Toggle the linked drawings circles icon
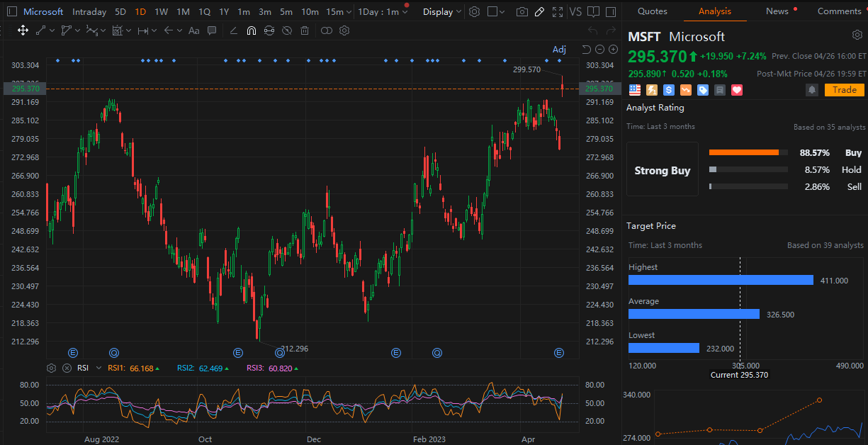Screen dimensions: 868x445 (326, 30)
